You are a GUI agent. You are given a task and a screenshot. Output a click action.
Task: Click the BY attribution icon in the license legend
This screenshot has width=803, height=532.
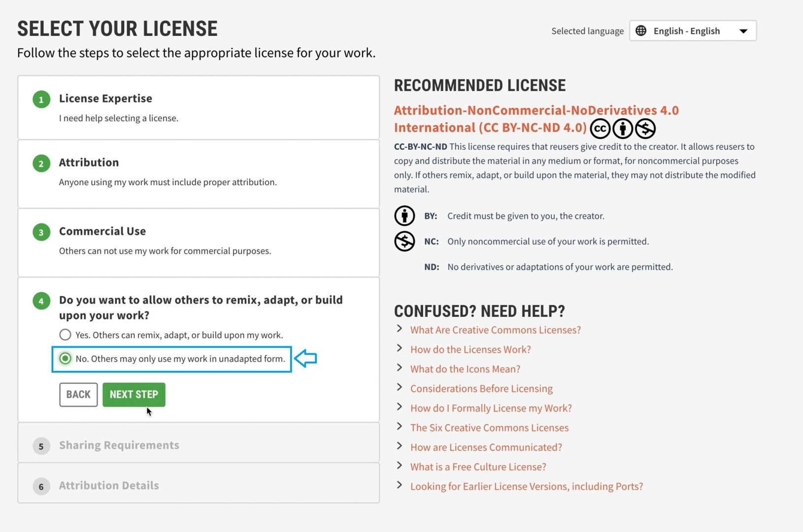click(404, 215)
